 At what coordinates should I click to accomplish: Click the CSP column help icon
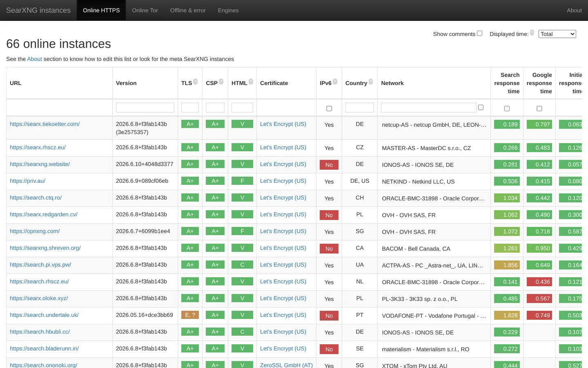tap(221, 82)
